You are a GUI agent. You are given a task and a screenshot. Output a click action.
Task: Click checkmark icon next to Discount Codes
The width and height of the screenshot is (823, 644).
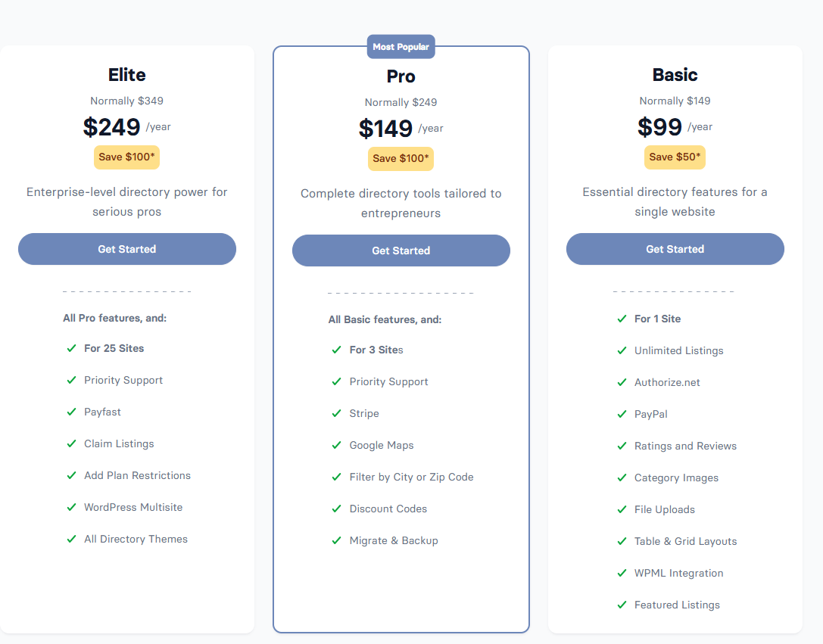coord(336,509)
